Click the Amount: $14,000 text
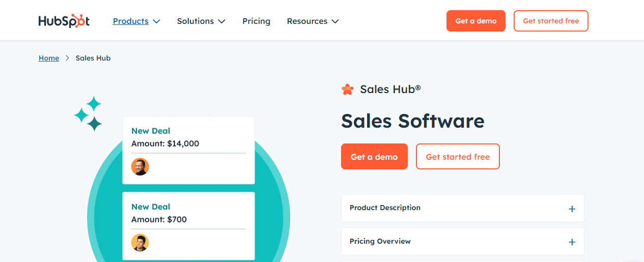The width and height of the screenshot is (644, 262). coord(165,144)
